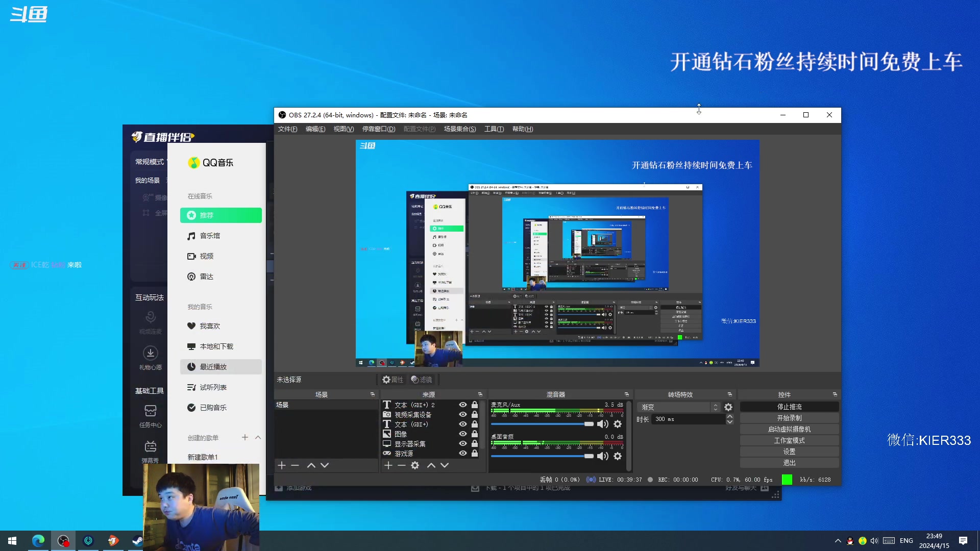Open 任务中心 icon in 直播伴侣
The image size is (980, 551).
tap(150, 411)
